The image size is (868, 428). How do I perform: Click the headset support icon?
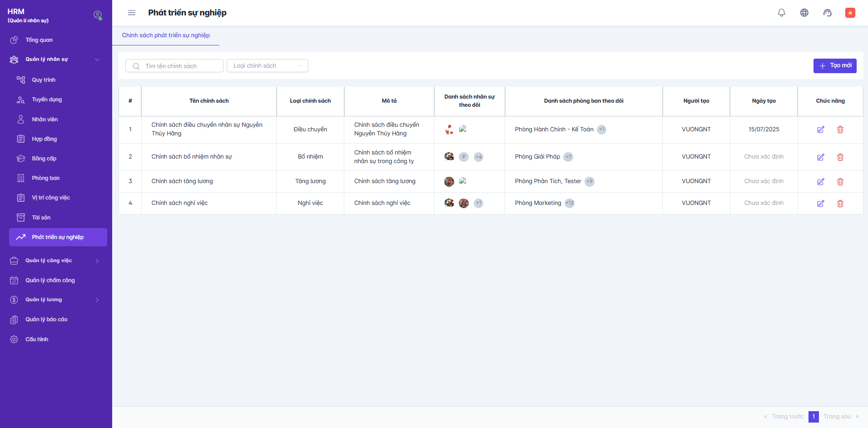coord(827,13)
